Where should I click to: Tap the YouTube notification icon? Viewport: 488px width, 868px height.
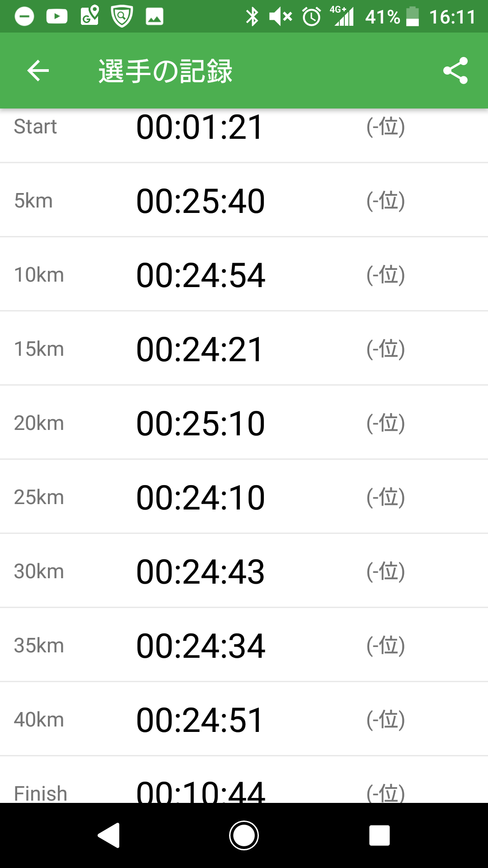pos(57,17)
